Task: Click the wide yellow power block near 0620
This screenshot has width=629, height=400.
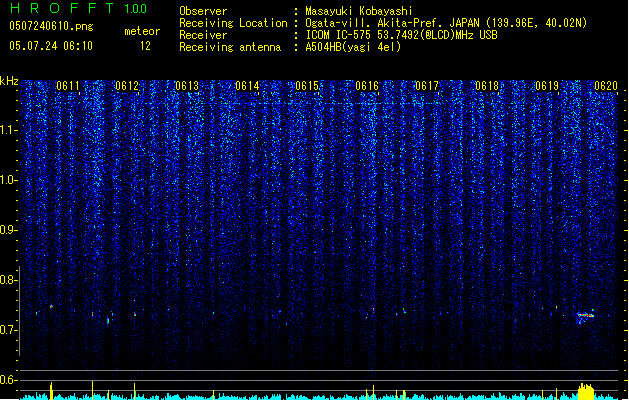Action: pos(586,392)
